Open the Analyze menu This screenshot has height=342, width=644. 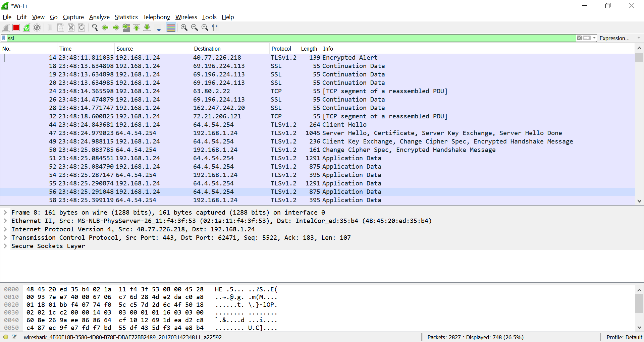point(99,17)
